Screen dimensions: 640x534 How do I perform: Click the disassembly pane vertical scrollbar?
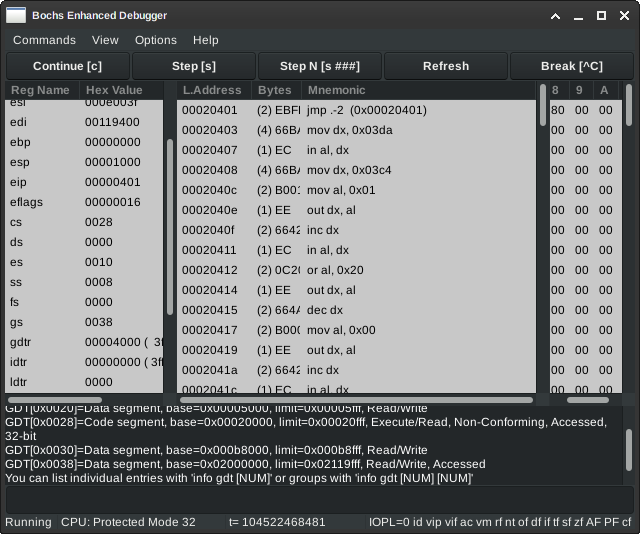[542, 105]
